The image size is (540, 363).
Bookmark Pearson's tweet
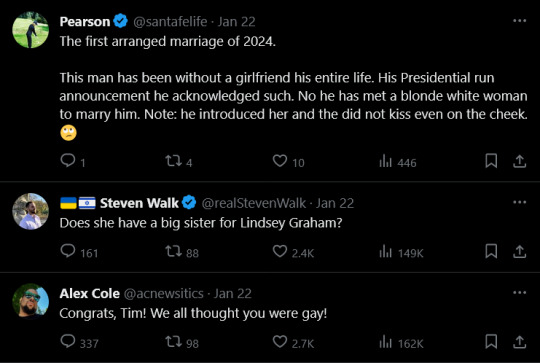coord(491,161)
